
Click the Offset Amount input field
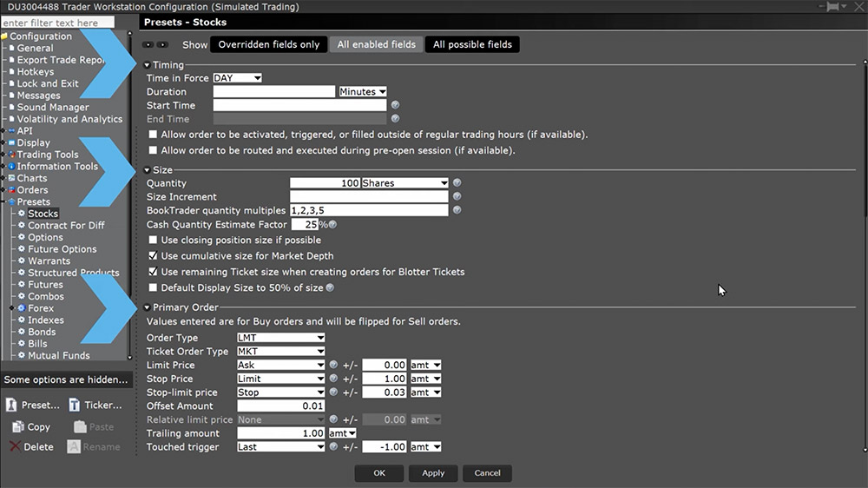click(280, 406)
